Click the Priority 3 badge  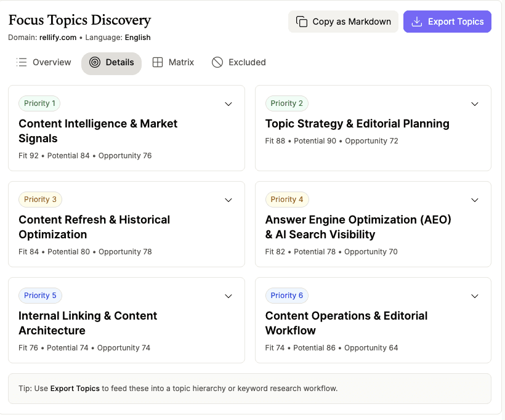40,200
